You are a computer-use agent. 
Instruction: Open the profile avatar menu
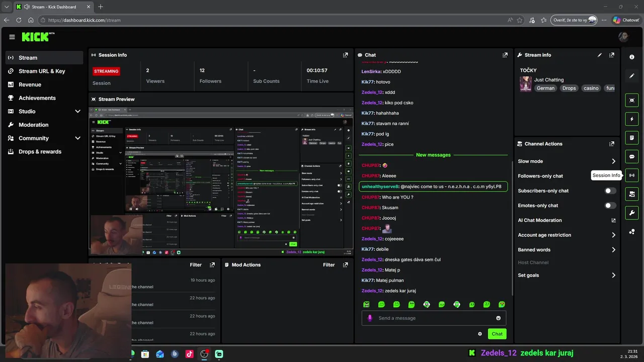tap(623, 37)
